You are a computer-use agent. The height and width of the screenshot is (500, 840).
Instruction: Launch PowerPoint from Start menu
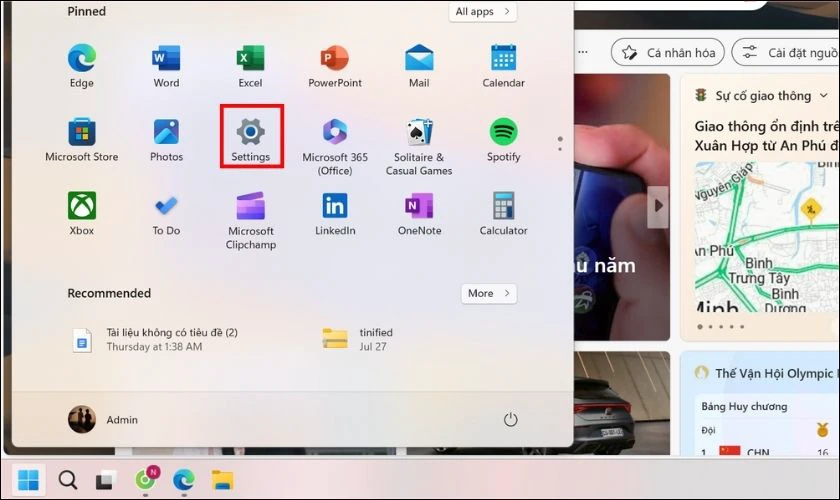click(335, 65)
